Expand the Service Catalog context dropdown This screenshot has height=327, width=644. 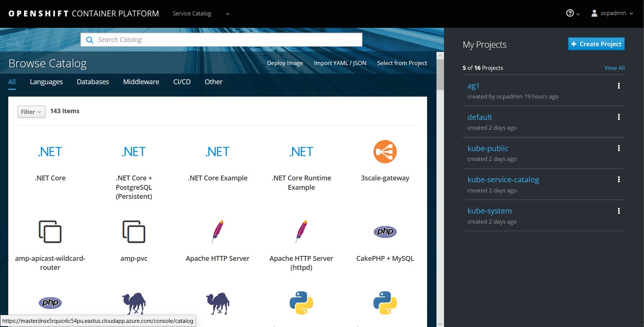coord(201,14)
